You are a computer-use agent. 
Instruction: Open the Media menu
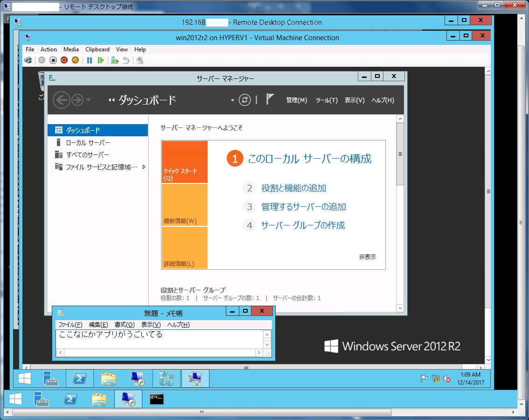(71, 49)
